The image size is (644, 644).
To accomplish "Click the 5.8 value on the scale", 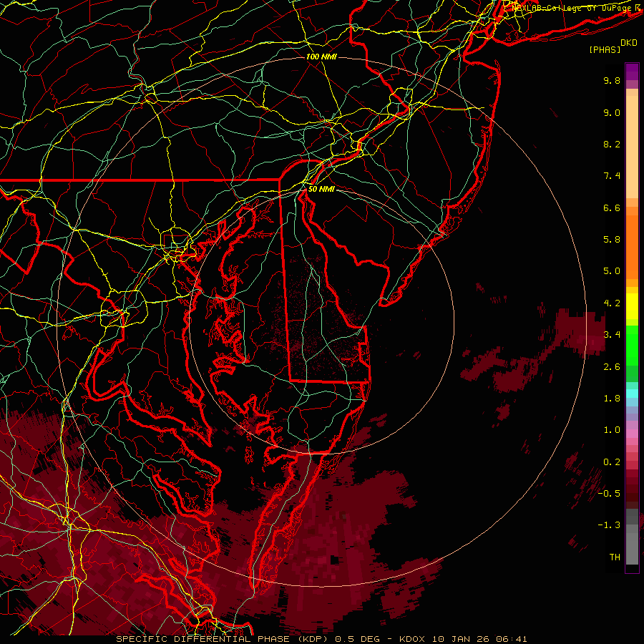I will point(612,240).
